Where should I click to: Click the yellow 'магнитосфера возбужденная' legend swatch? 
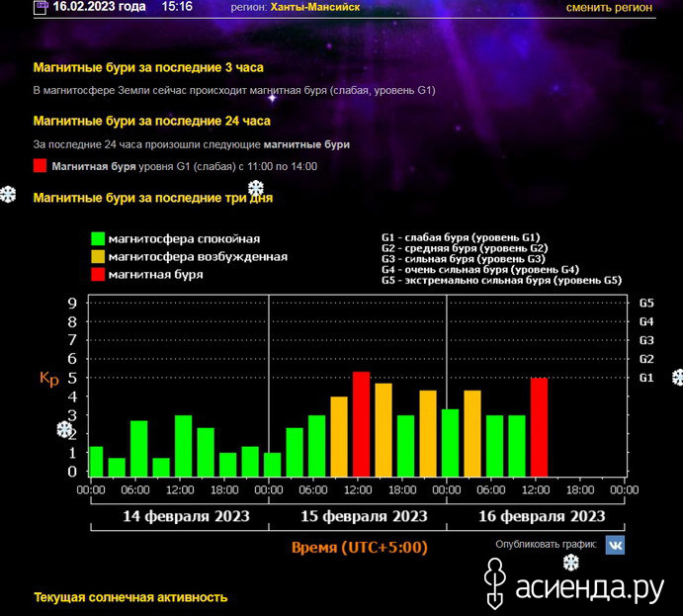(x=98, y=256)
